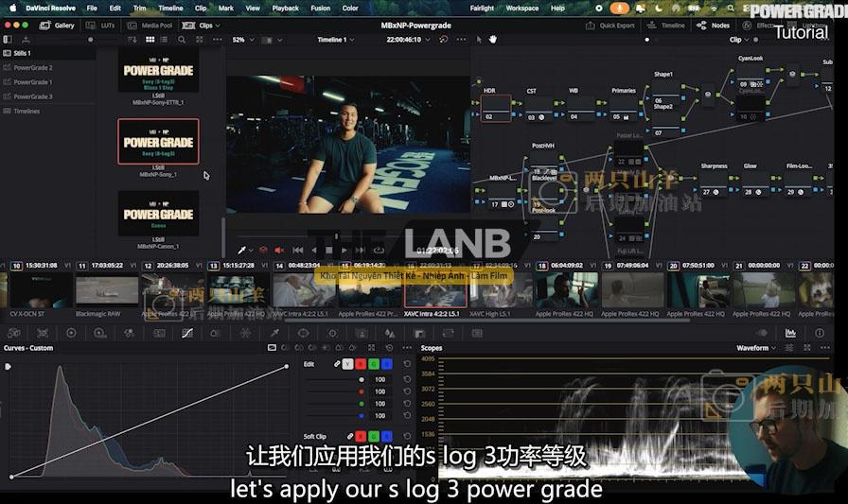Screen dimensions: 848x504
Task: Click the search icon in gallery toolbar
Action: [181, 40]
